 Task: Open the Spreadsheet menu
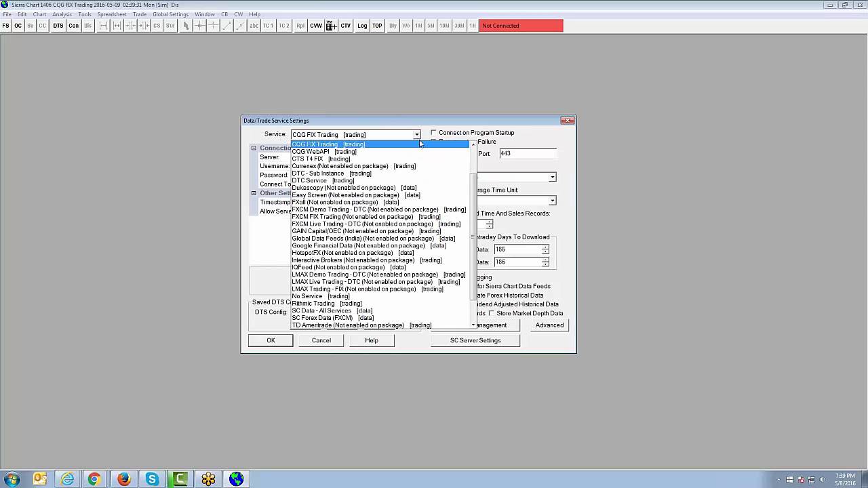pyautogui.click(x=112, y=14)
